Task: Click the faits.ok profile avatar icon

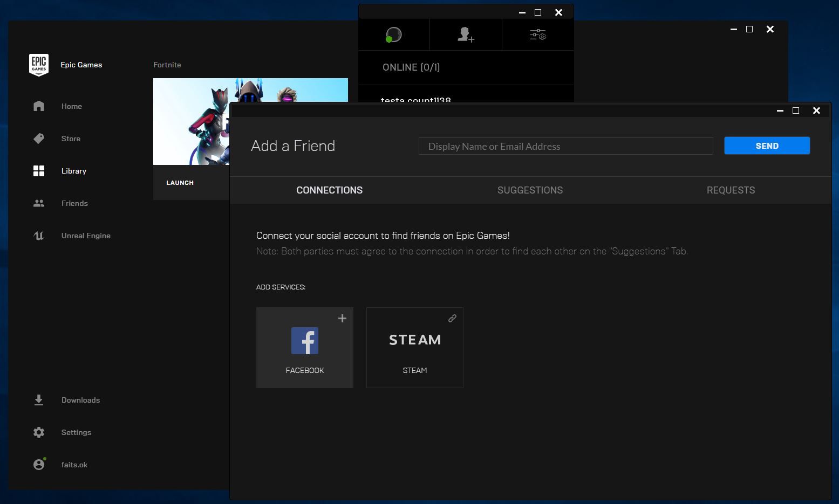Action: (39, 464)
